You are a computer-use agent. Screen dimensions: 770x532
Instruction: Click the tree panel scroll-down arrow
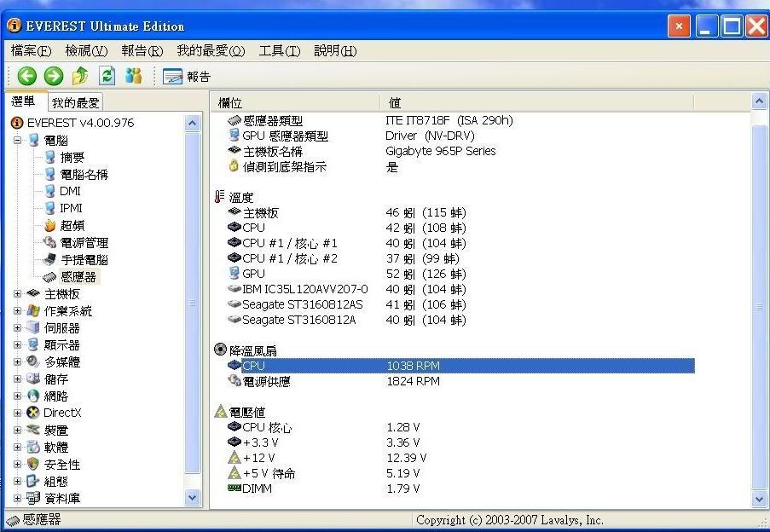tap(193, 498)
